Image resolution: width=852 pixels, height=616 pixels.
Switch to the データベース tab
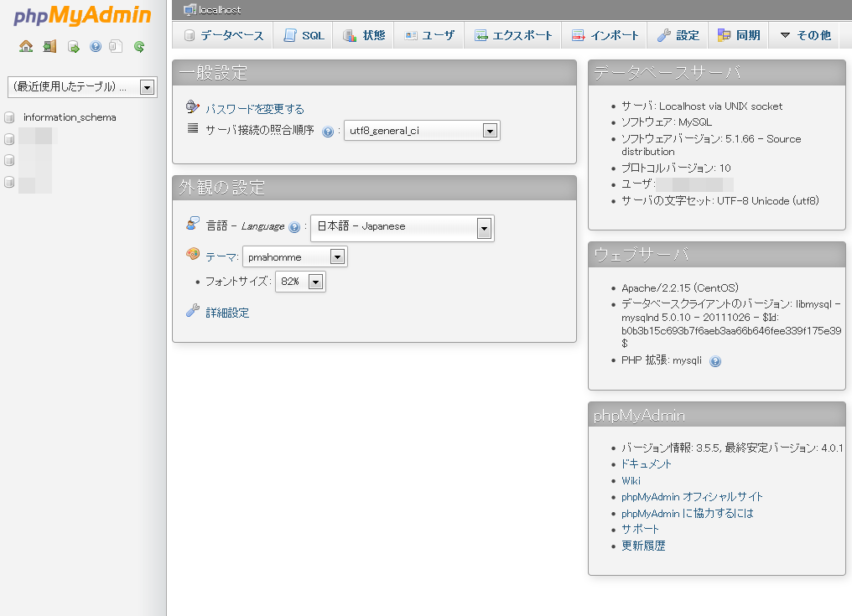tap(223, 35)
